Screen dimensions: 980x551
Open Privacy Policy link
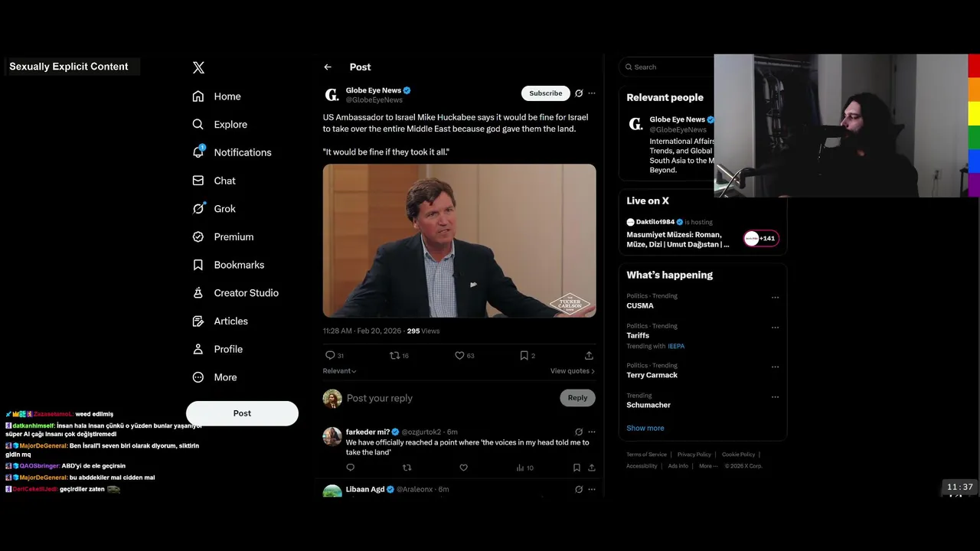pos(694,455)
